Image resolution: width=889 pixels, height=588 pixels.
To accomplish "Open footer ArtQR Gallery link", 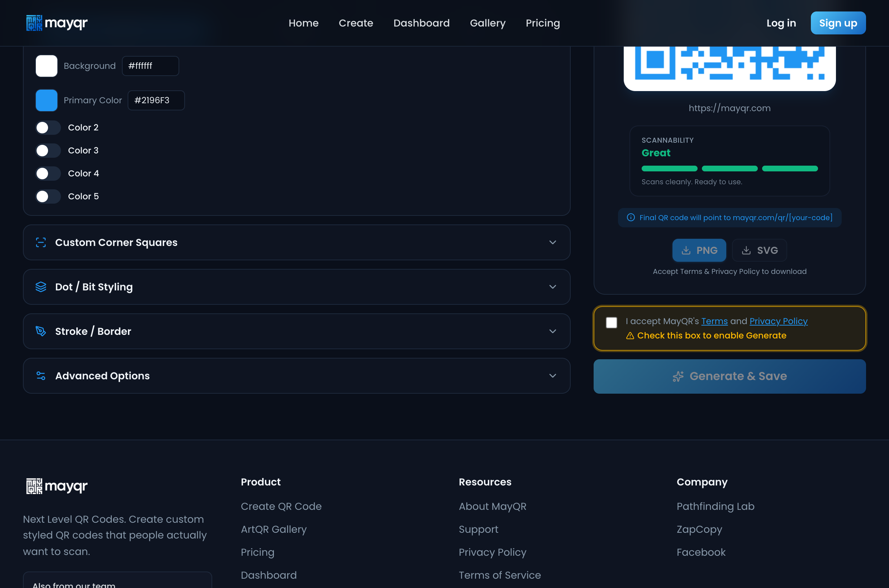I will click(x=274, y=529).
